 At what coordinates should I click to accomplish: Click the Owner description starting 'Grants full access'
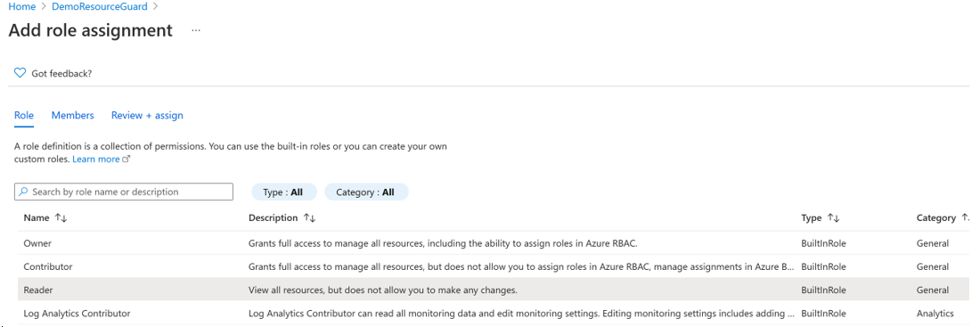[443, 243]
